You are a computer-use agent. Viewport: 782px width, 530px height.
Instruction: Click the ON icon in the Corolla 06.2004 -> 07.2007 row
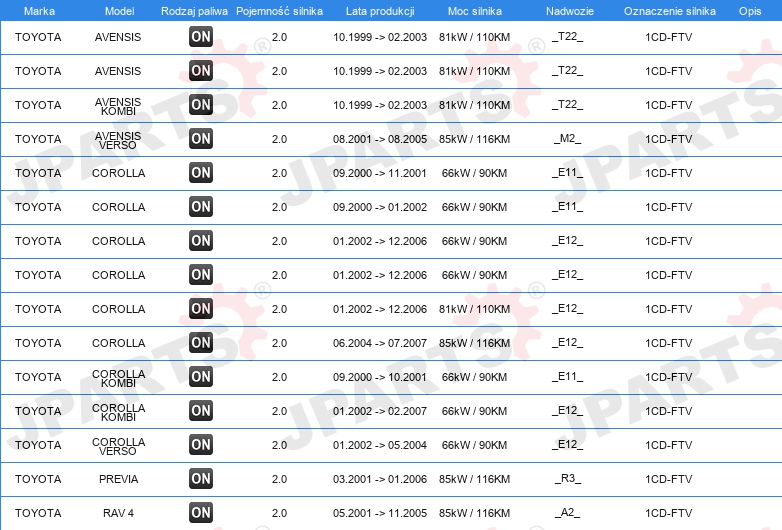[201, 343]
